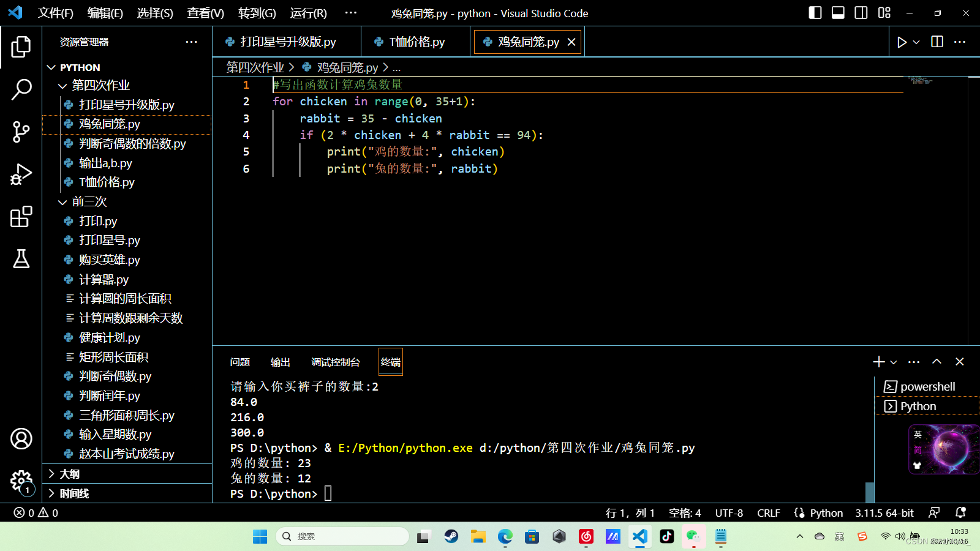Image resolution: width=980 pixels, height=551 pixels.
Task: Open the Windows Start button
Action: (x=260, y=536)
